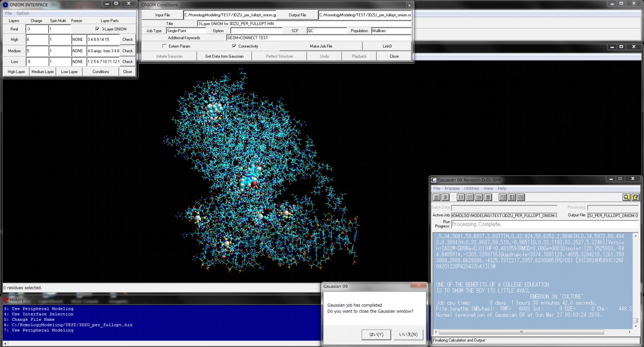Viewport: 644px width, 347px height.
Task: Click the Additional Keywords field
Action: 319,38
